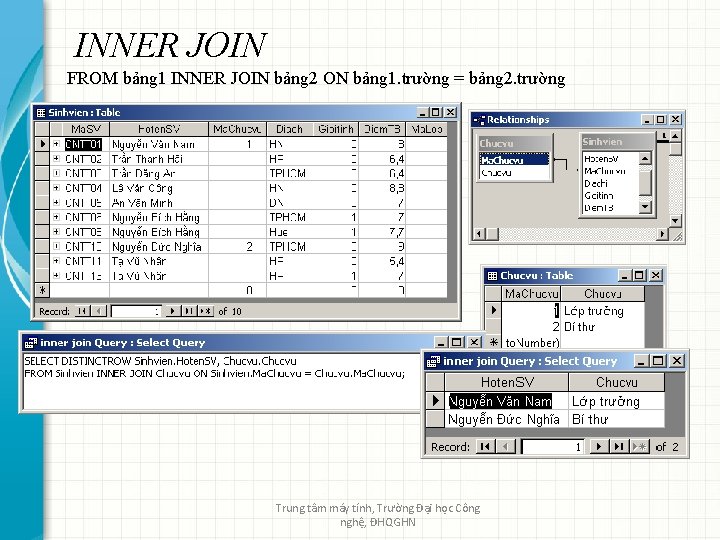Image resolution: width=720 pixels, height=540 pixels.
Task: Click the inner join SQL query window icon
Action: 31,343
